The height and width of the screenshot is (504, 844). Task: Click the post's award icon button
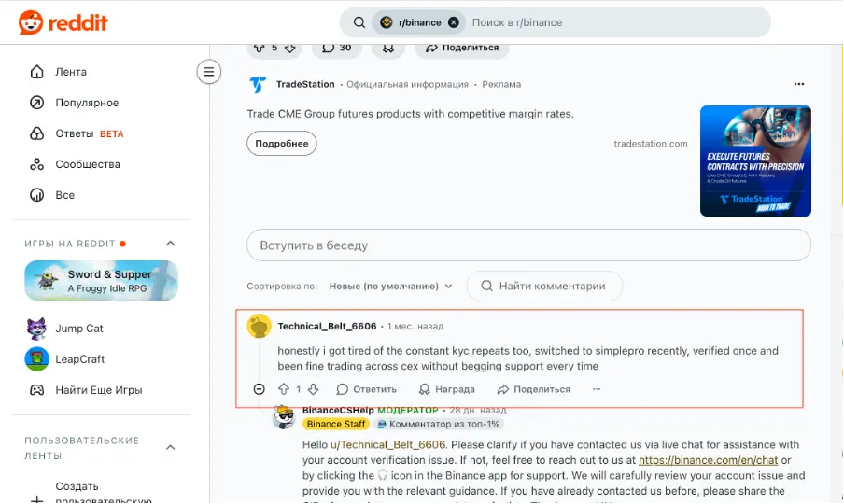point(388,49)
